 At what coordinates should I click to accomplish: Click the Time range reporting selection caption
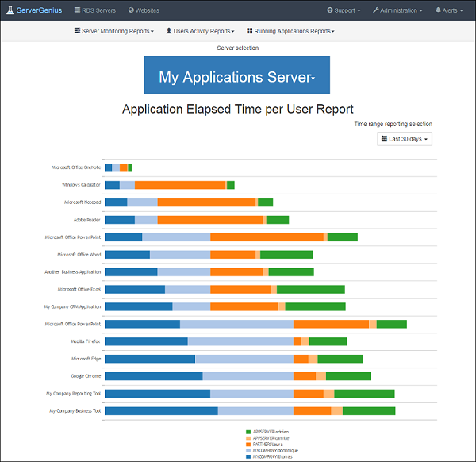pos(393,124)
